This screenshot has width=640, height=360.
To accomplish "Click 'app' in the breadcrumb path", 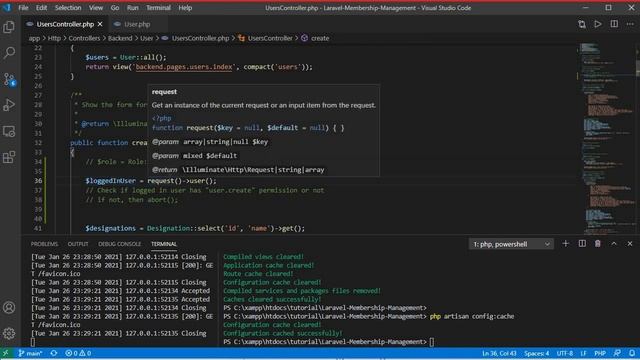I will tap(34, 38).
